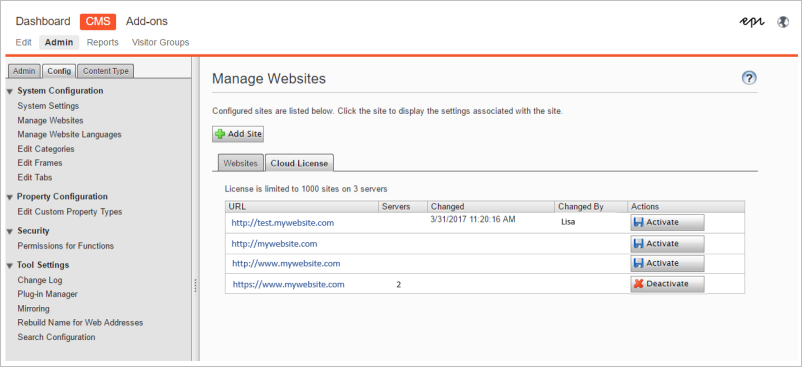Click the Actions column header
The height and width of the screenshot is (367, 802).
point(686,207)
